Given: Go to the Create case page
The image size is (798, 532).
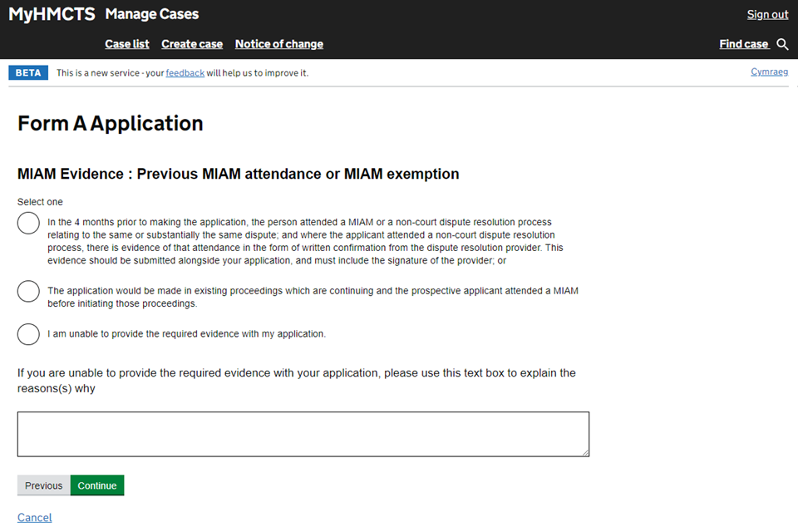Looking at the screenshot, I should (192, 44).
